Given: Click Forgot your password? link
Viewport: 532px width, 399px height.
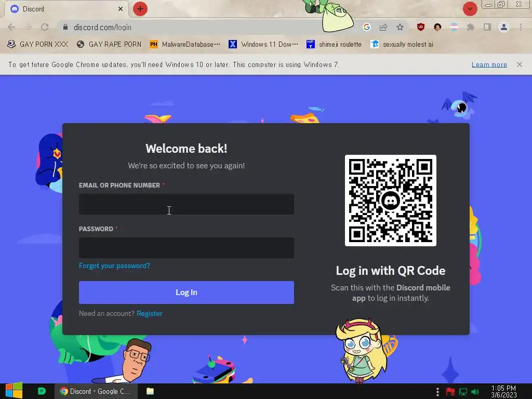Looking at the screenshot, I should (114, 265).
